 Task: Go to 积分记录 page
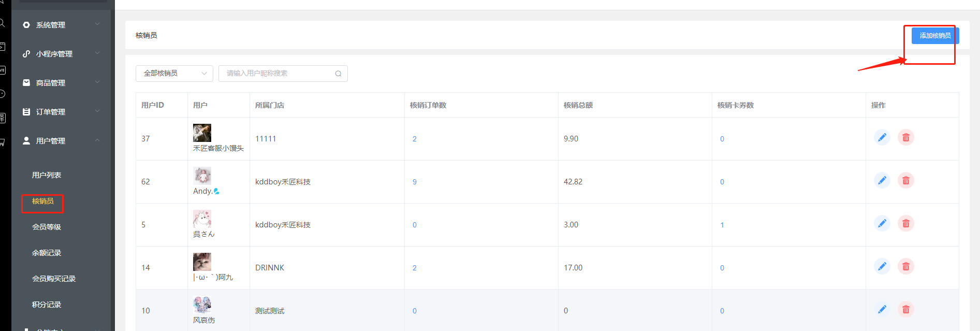pyautogui.click(x=47, y=305)
